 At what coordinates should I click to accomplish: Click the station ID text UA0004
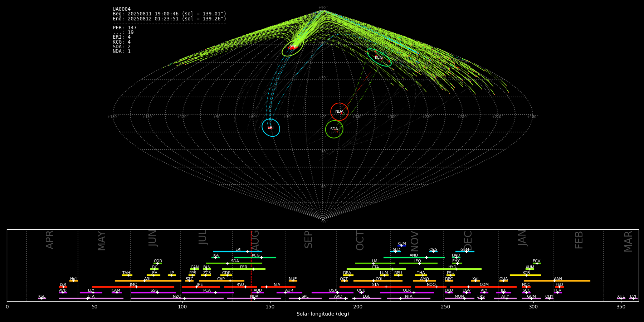tap(122, 9)
